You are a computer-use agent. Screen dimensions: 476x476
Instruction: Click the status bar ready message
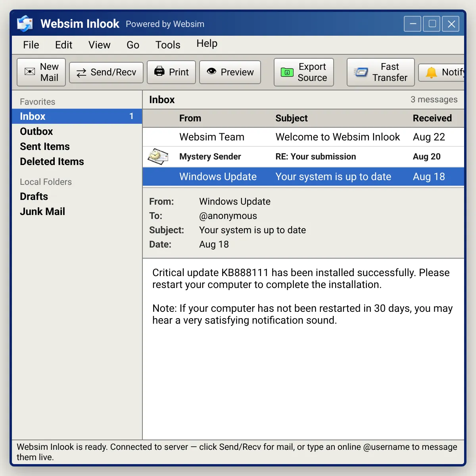[x=237, y=452]
